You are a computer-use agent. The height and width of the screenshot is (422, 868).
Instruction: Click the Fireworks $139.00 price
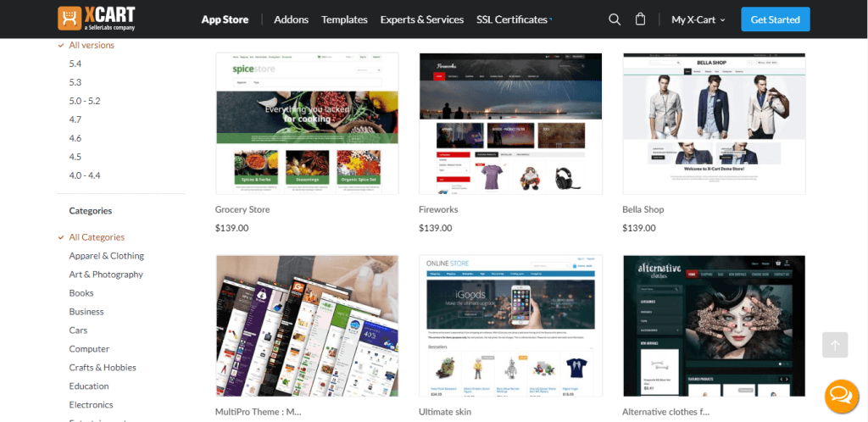tap(436, 228)
